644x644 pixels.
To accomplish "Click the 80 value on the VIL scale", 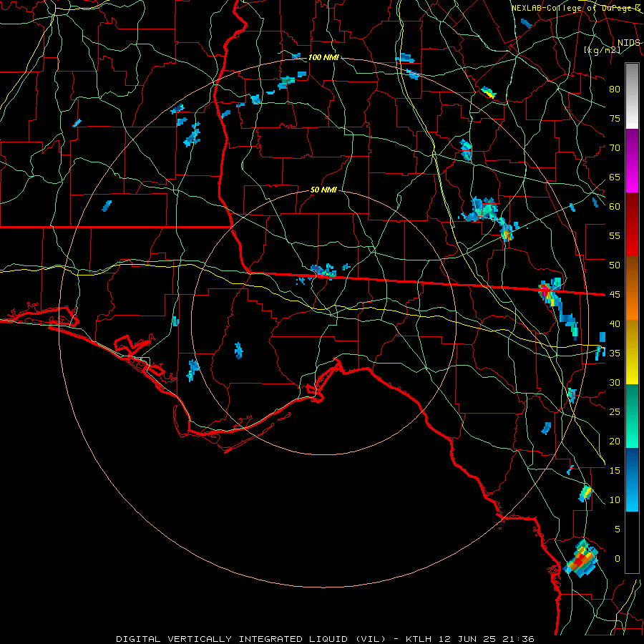I will click(615, 89).
